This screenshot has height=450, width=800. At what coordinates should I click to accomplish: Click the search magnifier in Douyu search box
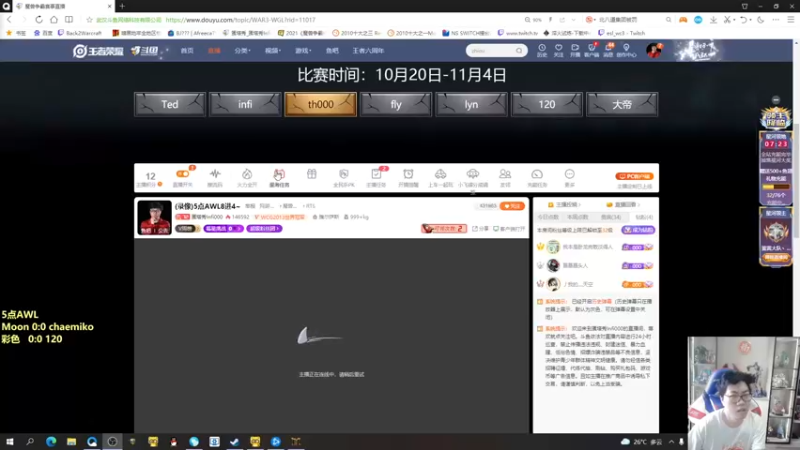tap(519, 51)
